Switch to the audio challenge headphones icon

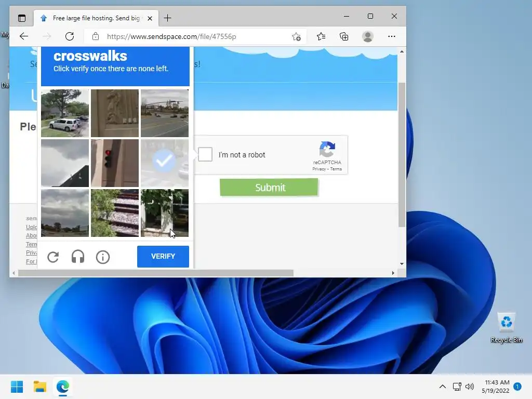coord(78,257)
